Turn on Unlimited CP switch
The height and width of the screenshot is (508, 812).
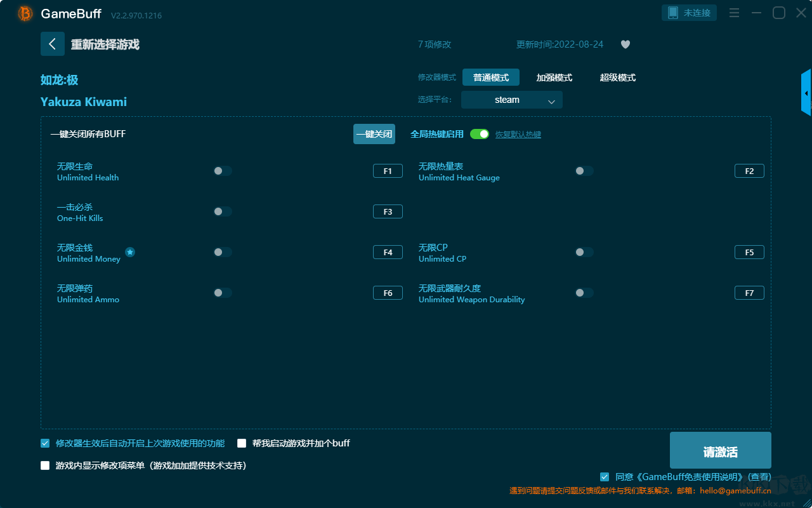584,252
